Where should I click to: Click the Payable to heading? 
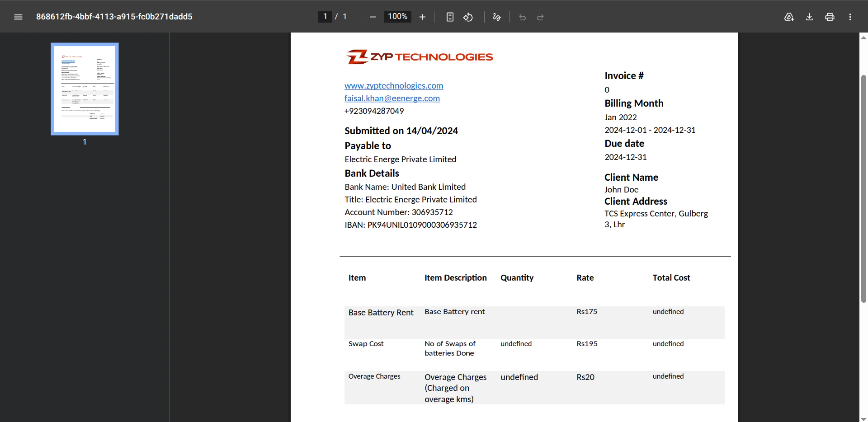click(368, 145)
